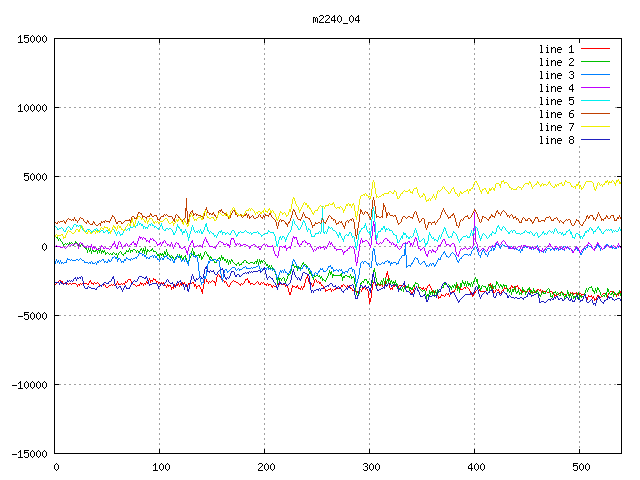Click the 15000 y-axis tick label

32,39
